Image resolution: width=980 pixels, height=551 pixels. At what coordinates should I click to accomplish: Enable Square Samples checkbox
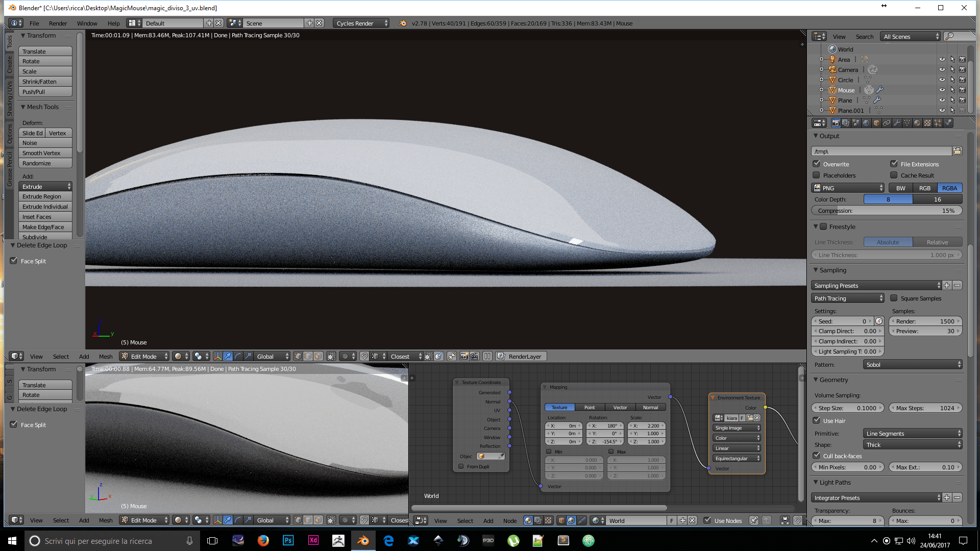[894, 298]
